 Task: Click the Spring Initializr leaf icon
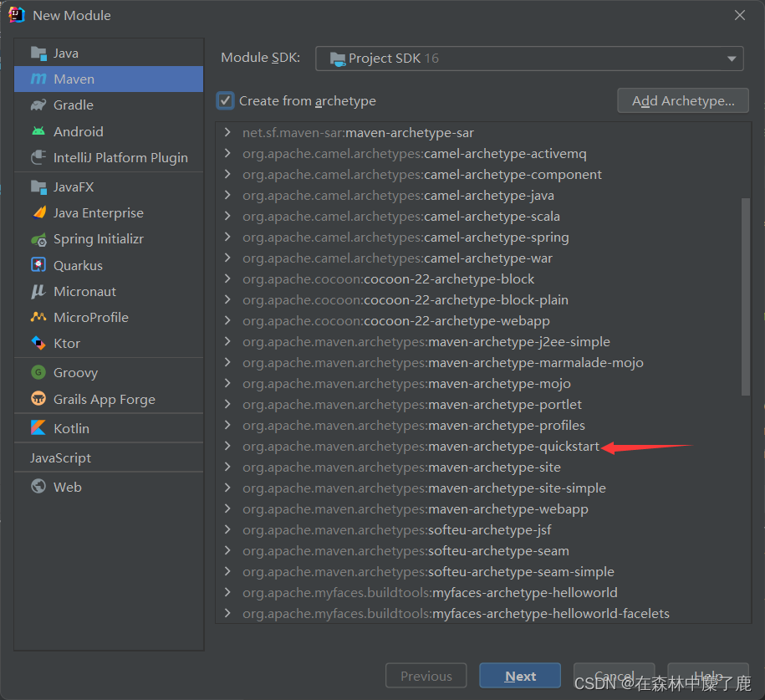38,239
